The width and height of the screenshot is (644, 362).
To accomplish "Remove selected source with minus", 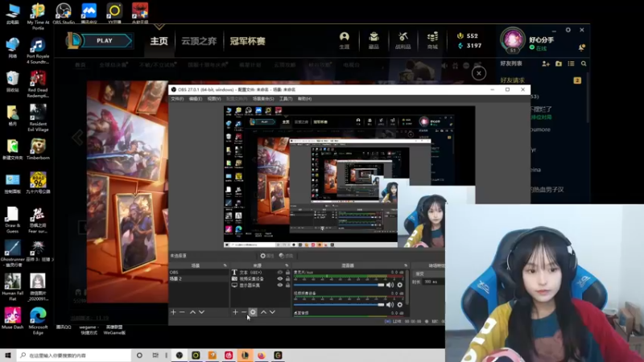I will 244,312.
